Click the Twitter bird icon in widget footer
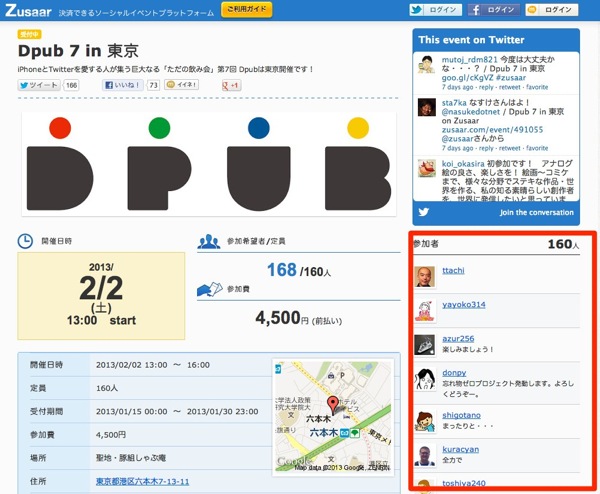600x494 pixels. 424,212
